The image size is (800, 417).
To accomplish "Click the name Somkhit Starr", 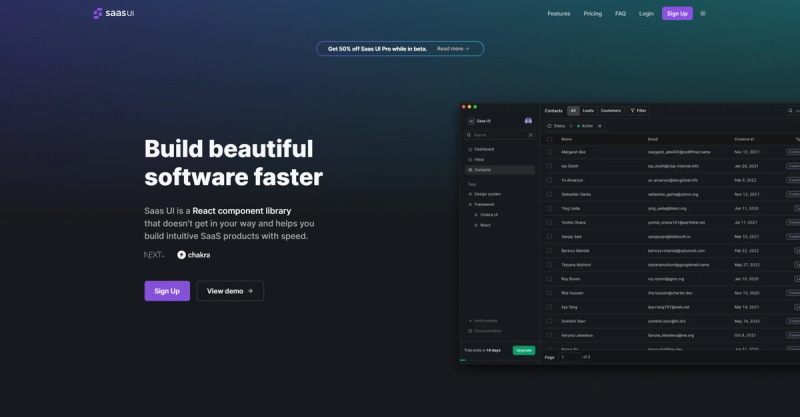I will (573, 321).
